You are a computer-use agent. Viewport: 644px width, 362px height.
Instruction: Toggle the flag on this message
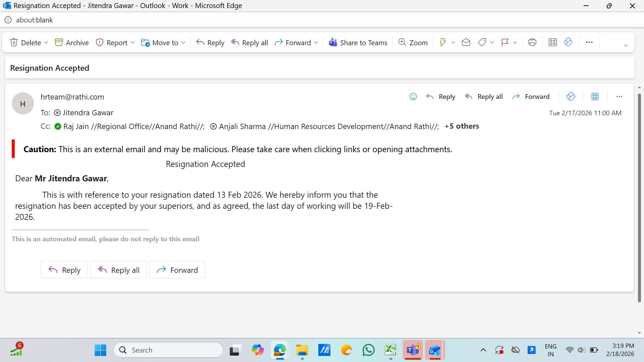coord(505,42)
